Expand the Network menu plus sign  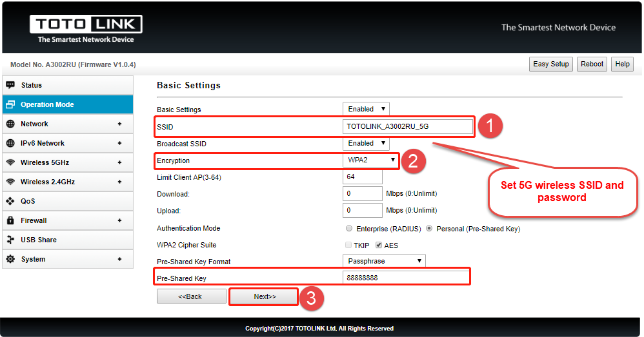pyautogui.click(x=119, y=124)
